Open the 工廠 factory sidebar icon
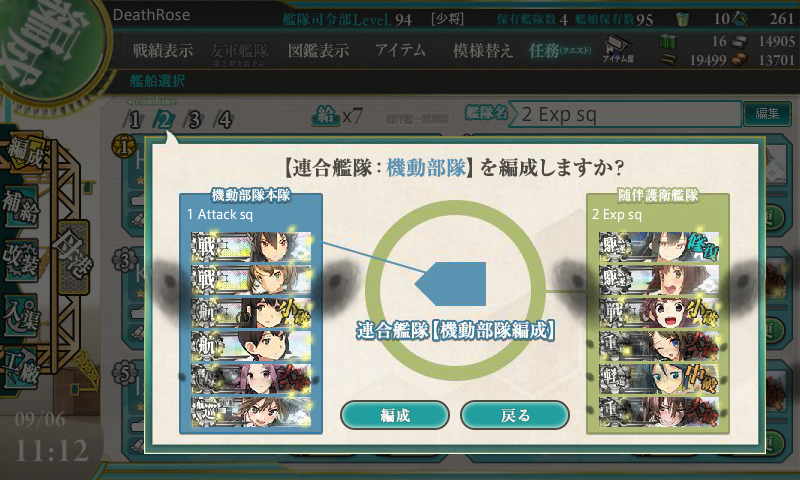800x480 pixels. pyautogui.click(x=21, y=368)
